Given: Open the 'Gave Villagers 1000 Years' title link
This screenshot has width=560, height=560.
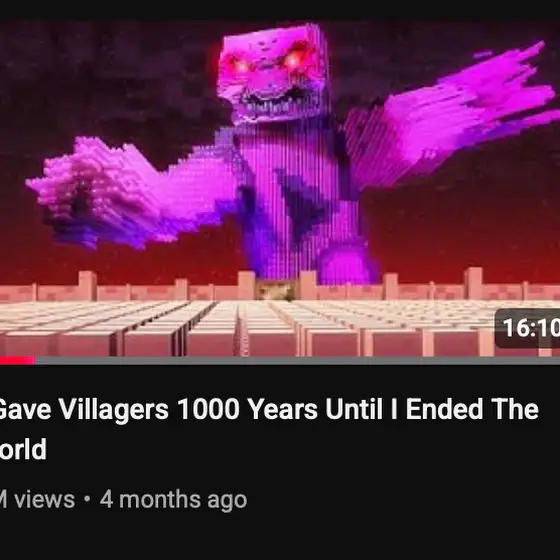Looking at the screenshot, I should point(268,409).
